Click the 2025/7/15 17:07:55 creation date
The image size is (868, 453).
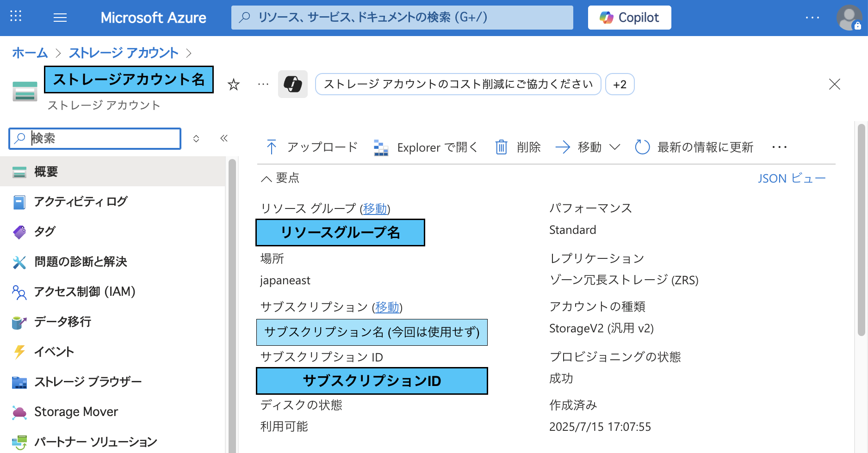pos(600,427)
